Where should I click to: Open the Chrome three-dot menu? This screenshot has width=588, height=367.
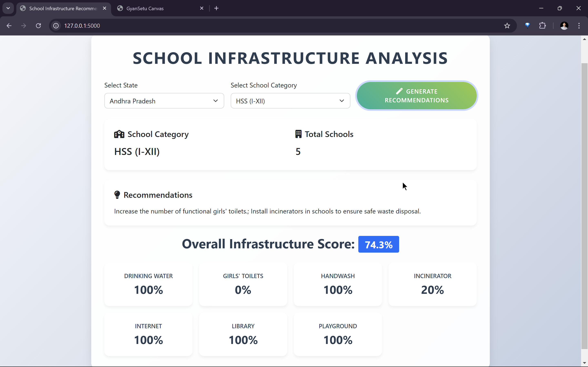pyautogui.click(x=579, y=26)
